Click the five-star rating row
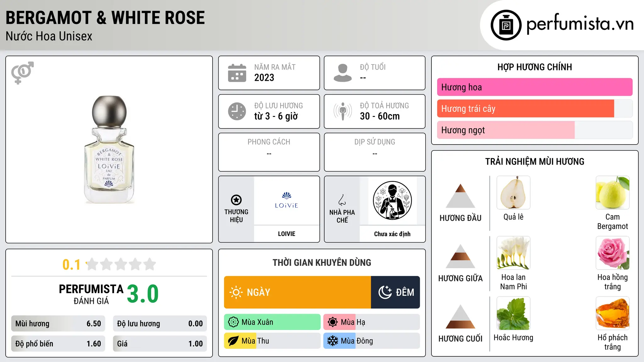The image size is (644, 362). (121, 264)
